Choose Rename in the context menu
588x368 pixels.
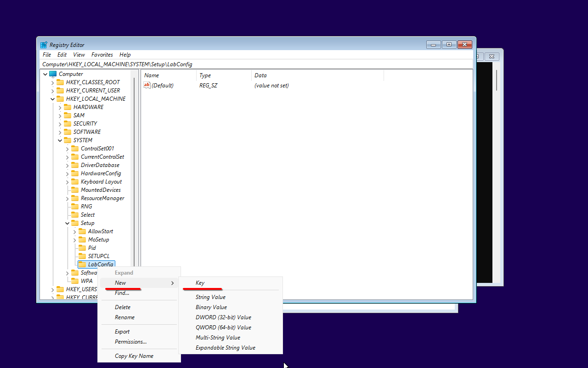[x=139, y=317]
